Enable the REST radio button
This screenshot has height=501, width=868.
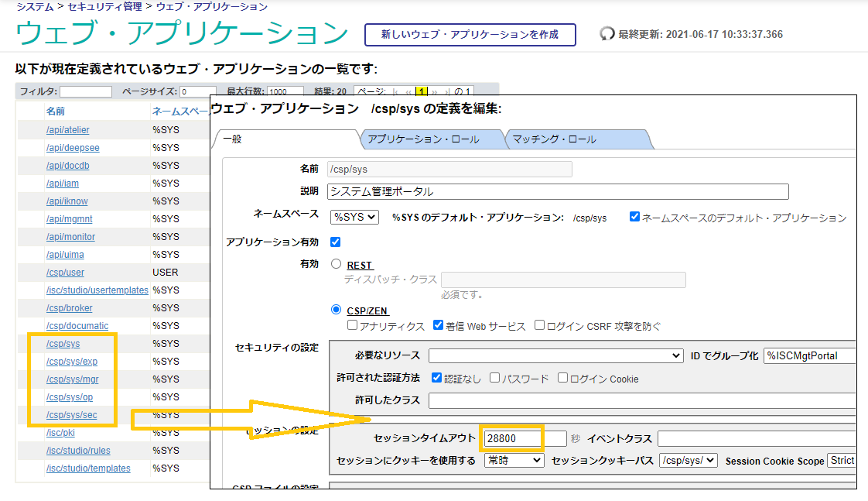[336, 264]
